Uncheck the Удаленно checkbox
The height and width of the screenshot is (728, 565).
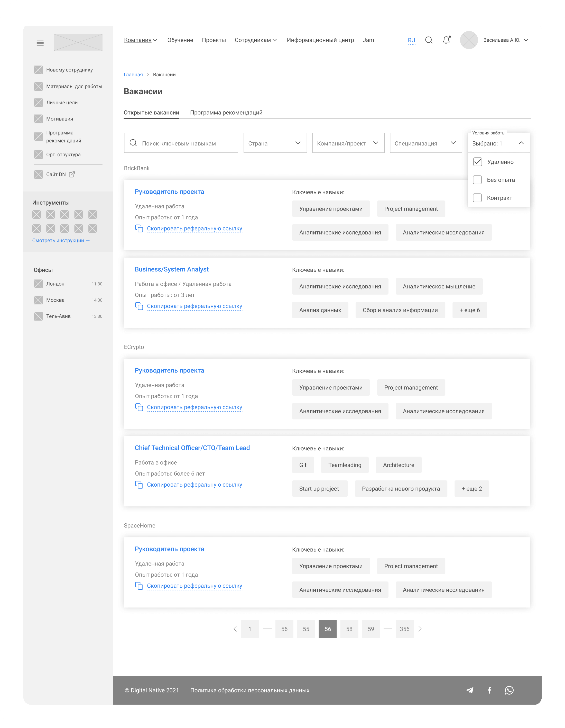click(477, 162)
